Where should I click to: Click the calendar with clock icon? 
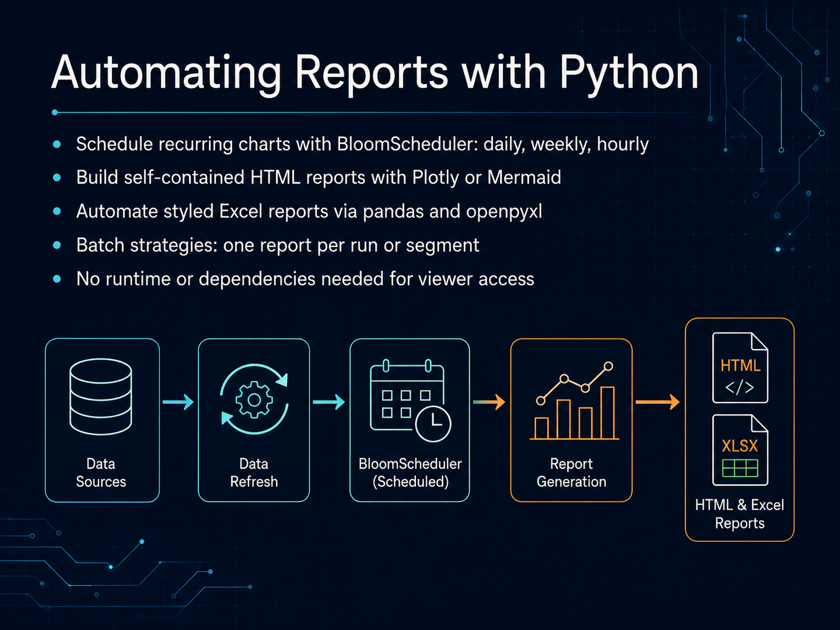point(410,400)
